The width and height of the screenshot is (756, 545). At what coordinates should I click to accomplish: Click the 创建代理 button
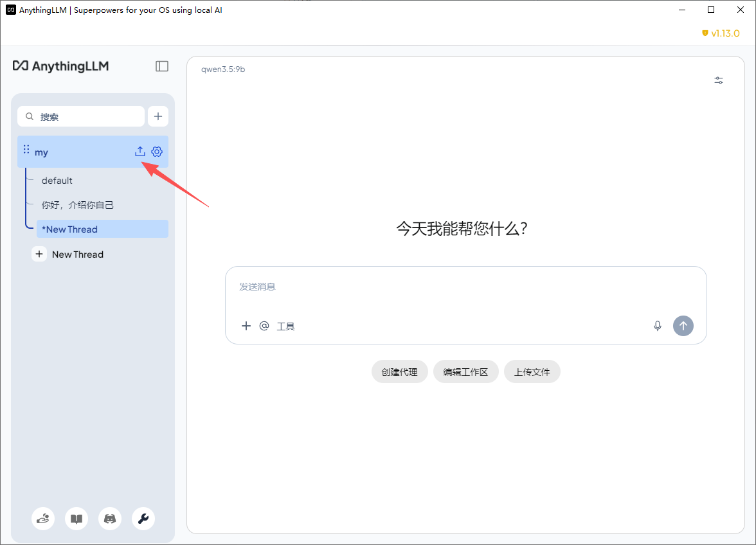[x=400, y=372]
